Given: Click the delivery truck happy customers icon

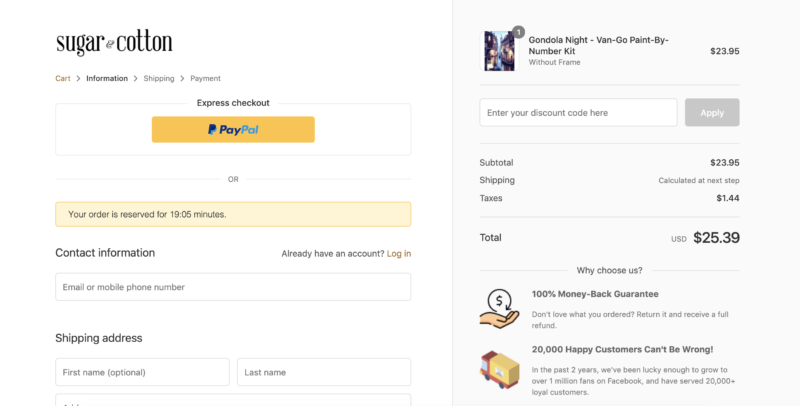Looking at the screenshot, I should (x=499, y=369).
